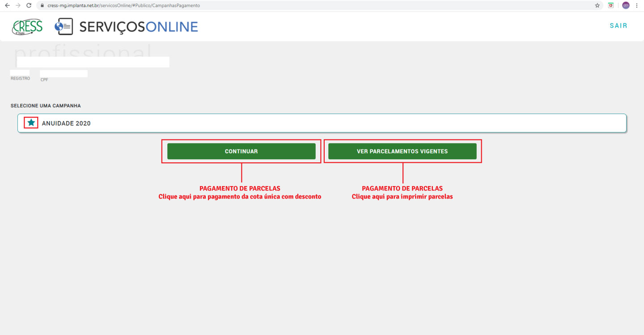The height and width of the screenshot is (335, 644).
Task: Bookmark this page with the star icon
Action: 597,5
